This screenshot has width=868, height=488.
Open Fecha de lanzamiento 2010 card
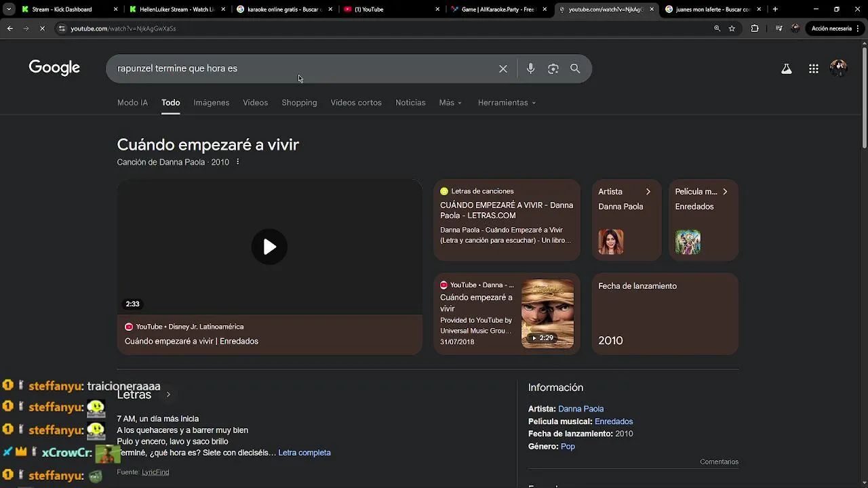(x=665, y=313)
